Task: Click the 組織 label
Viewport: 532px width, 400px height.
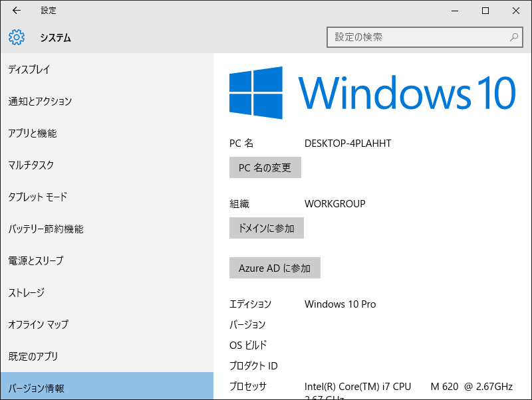Action: pos(239,204)
